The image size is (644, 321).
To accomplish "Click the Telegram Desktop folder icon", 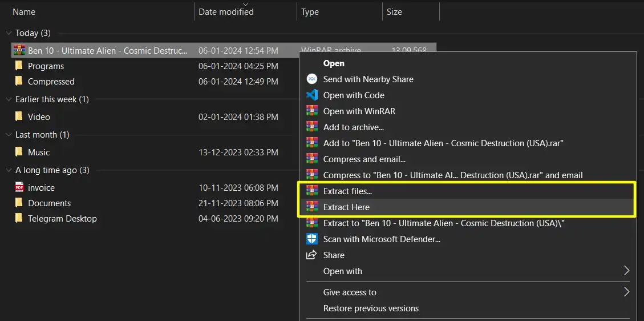I will (19, 218).
